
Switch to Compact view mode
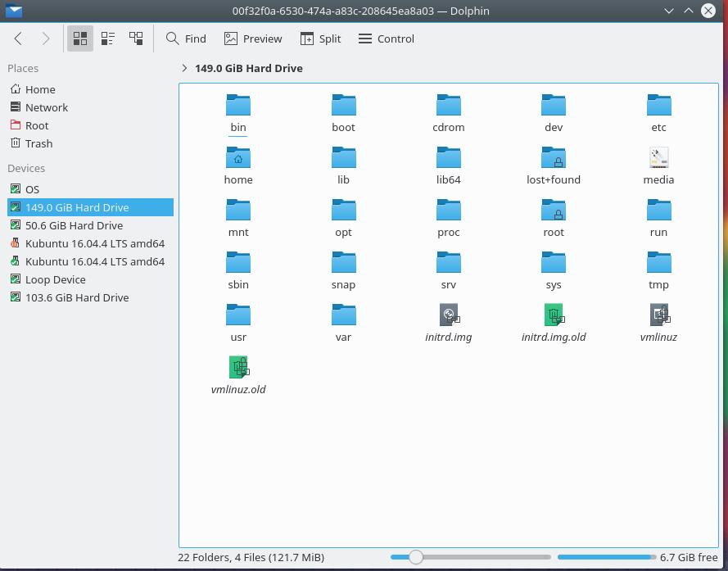click(x=108, y=39)
